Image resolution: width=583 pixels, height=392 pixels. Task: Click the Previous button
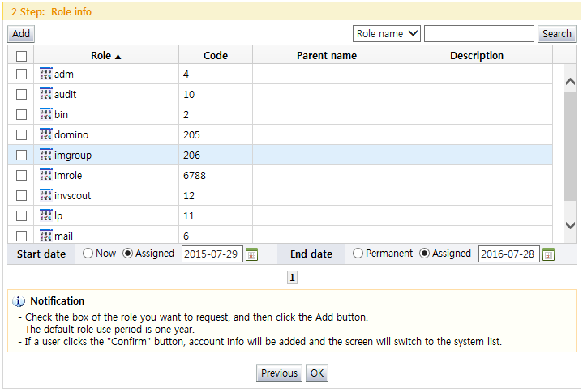pyautogui.click(x=279, y=373)
